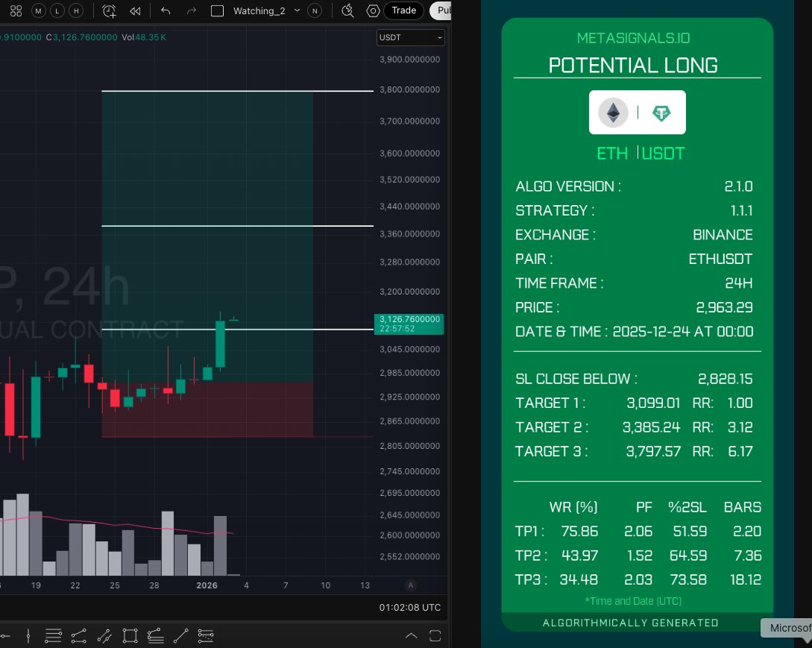Click the red stop-loss zone of long position
Image resolution: width=812 pixels, height=648 pixels.
(x=207, y=409)
